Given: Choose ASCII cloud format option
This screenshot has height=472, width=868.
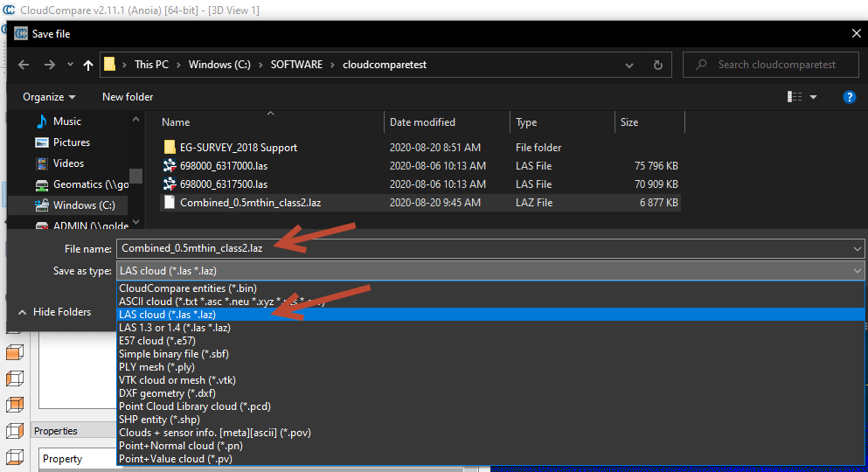Looking at the screenshot, I should pyautogui.click(x=491, y=302).
